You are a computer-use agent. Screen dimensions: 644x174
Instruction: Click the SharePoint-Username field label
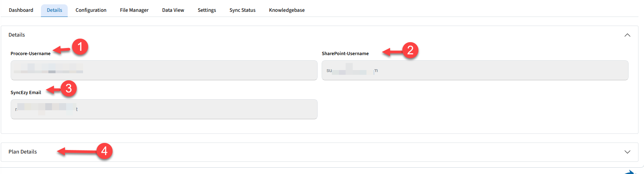(345, 54)
